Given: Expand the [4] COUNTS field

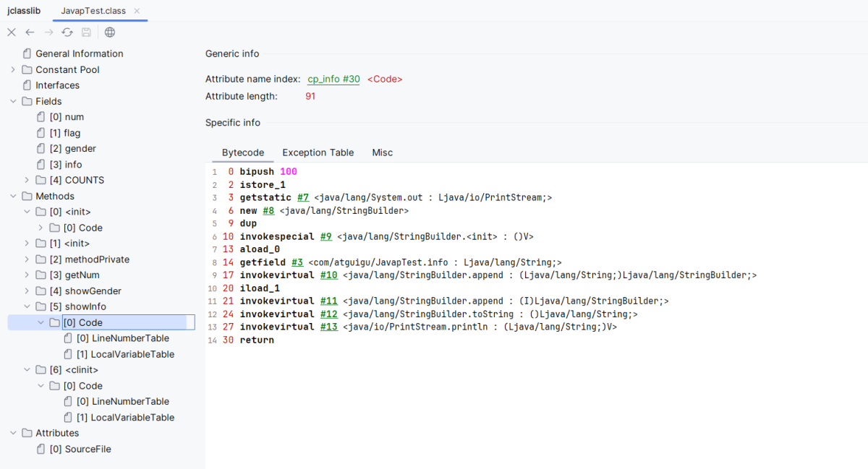Looking at the screenshot, I should tap(27, 180).
